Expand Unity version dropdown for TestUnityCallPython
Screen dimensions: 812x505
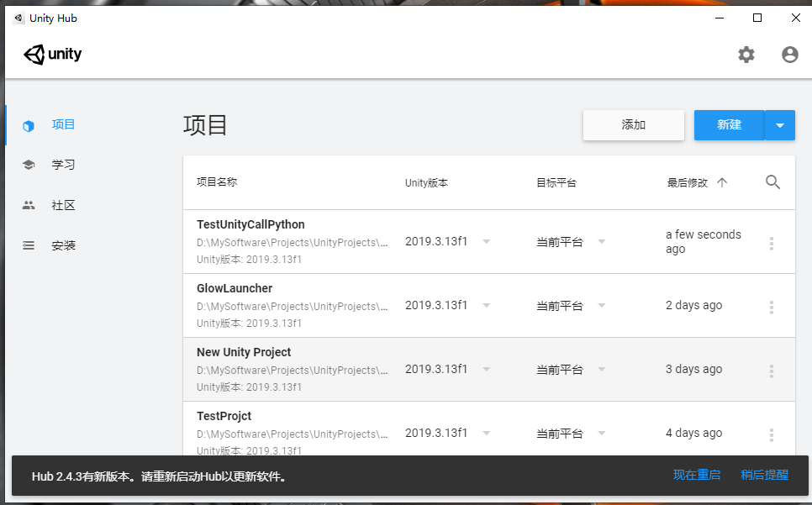(x=486, y=242)
